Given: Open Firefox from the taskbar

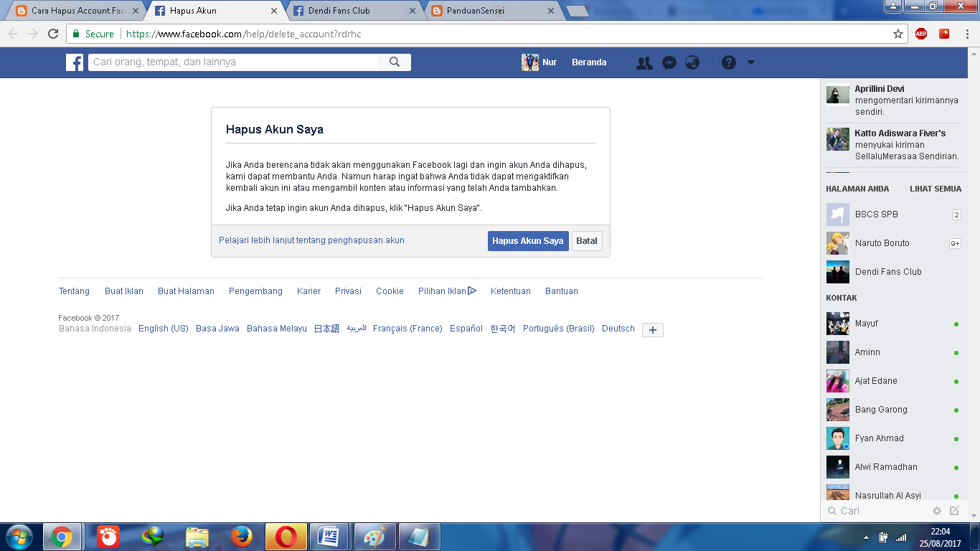Looking at the screenshot, I should click(x=242, y=537).
